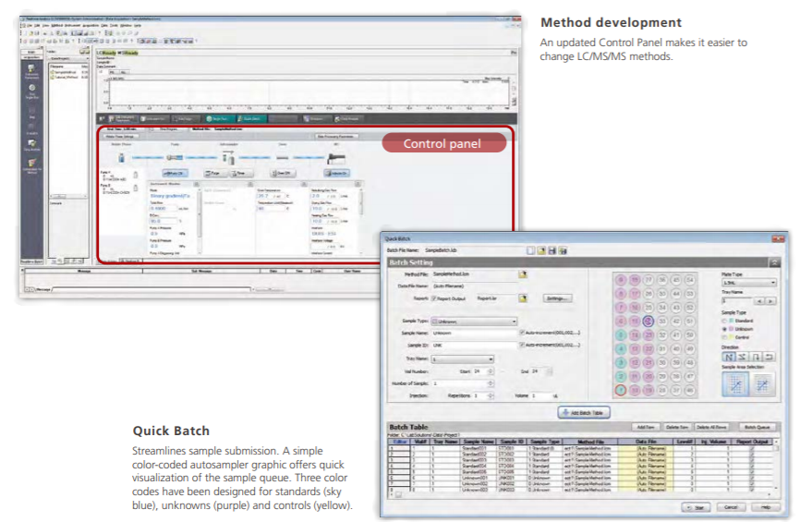Click the Pump icon in the flow diagram

tap(175, 157)
